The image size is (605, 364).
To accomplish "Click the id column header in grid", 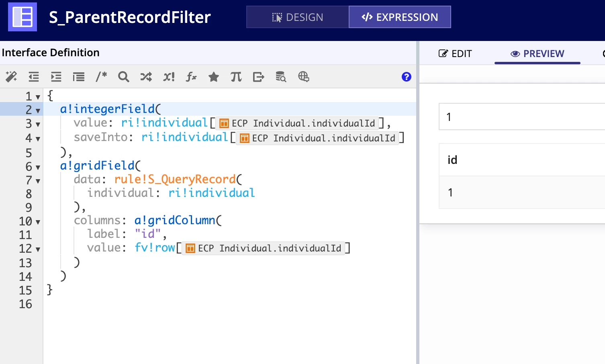I will click(522, 160).
